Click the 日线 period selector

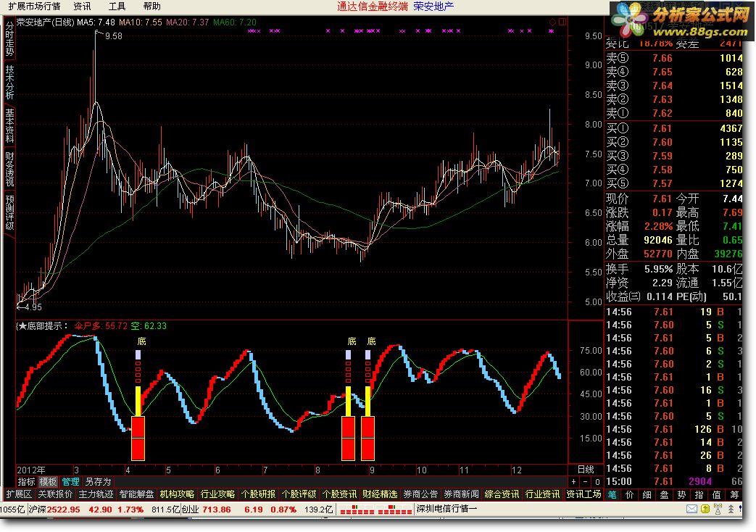586,469
